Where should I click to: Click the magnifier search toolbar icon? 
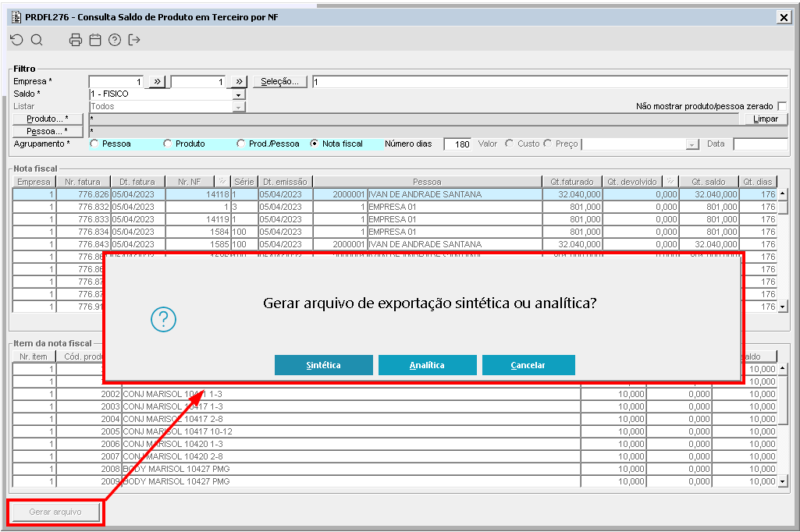pos(37,40)
